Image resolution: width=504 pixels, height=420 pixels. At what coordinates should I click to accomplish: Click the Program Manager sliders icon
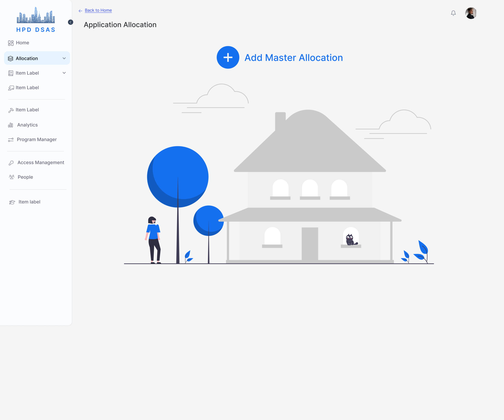point(11,140)
